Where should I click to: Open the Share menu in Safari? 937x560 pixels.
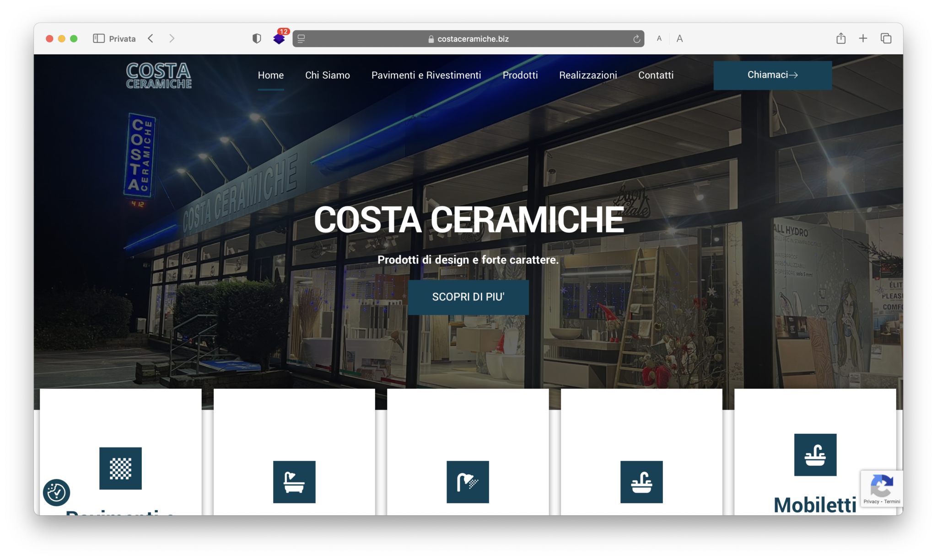coord(841,38)
